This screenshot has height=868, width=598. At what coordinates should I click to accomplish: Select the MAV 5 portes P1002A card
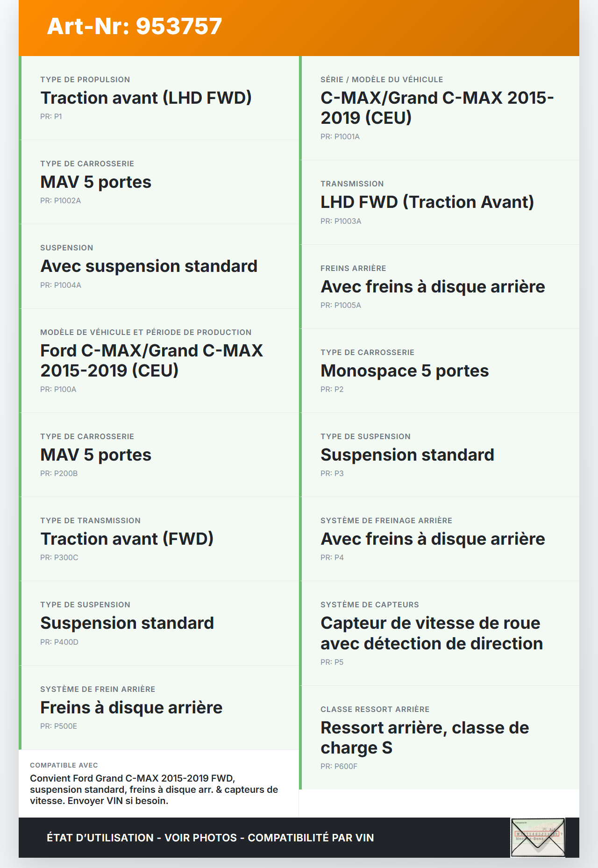tap(159, 182)
